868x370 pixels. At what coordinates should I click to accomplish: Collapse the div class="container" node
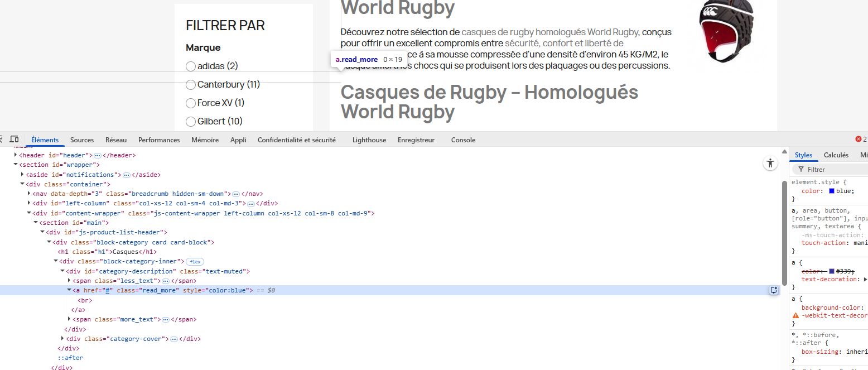[x=22, y=184]
